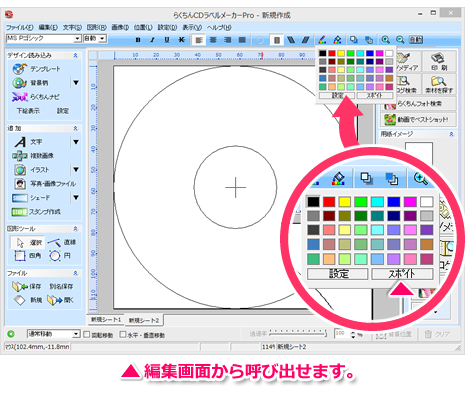
Task: Apply strikethrough text formatting
Action: coord(181,40)
